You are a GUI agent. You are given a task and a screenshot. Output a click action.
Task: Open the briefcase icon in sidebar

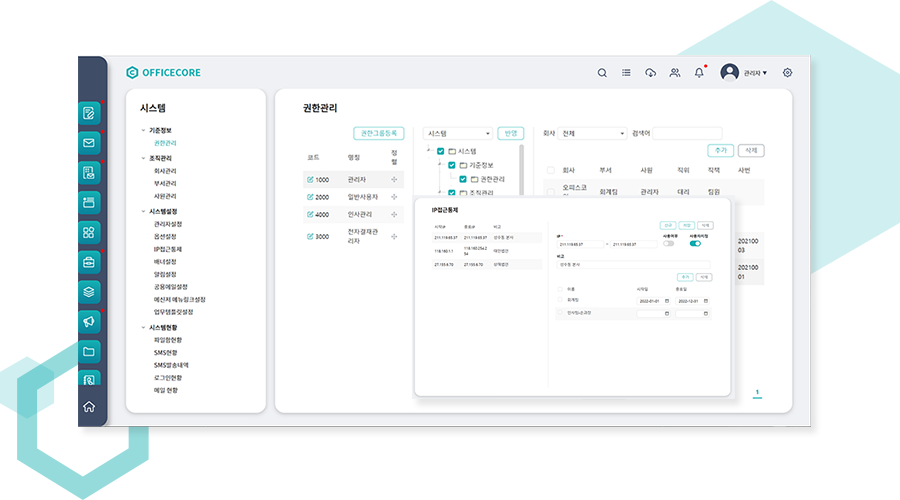coord(90,262)
